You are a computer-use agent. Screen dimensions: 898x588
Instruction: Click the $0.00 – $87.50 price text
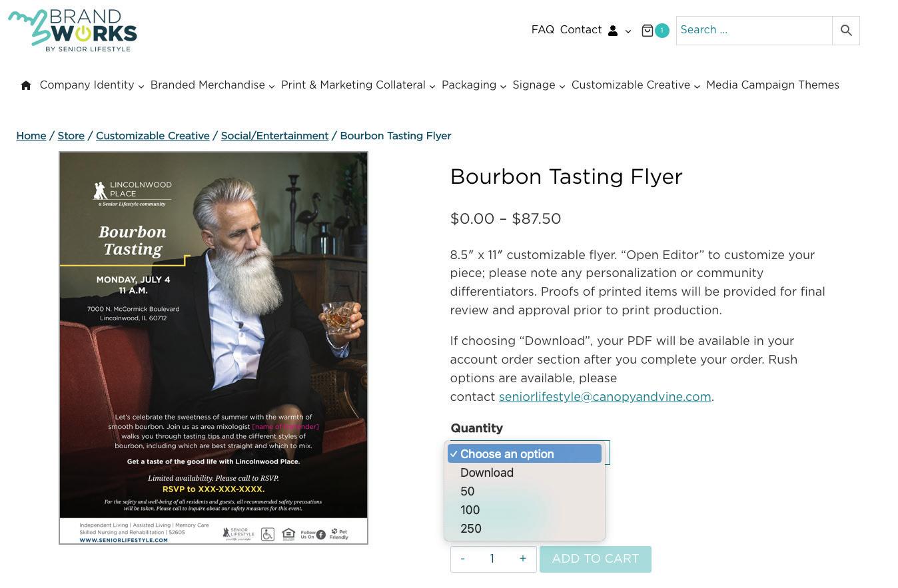(506, 219)
